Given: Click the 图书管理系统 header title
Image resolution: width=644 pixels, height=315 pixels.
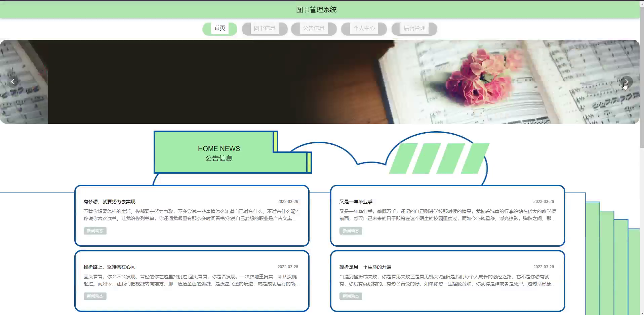Looking at the screenshot, I should 316,10.
